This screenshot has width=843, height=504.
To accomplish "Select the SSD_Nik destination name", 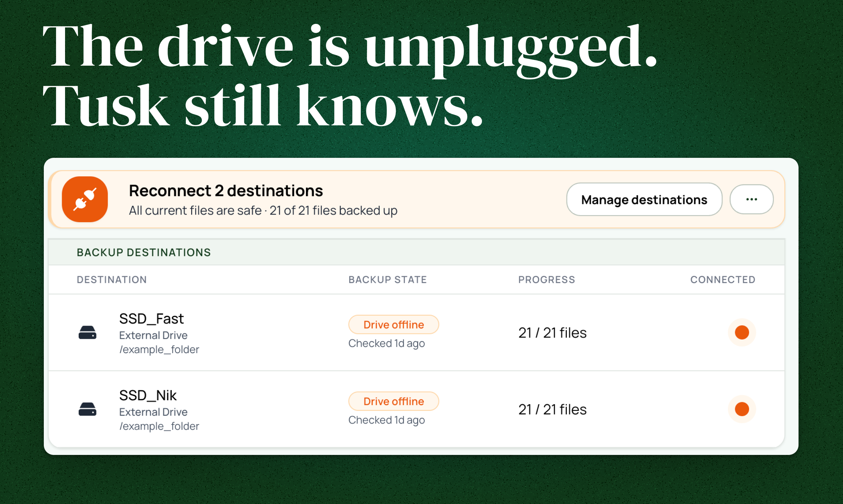I will (x=148, y=396).
